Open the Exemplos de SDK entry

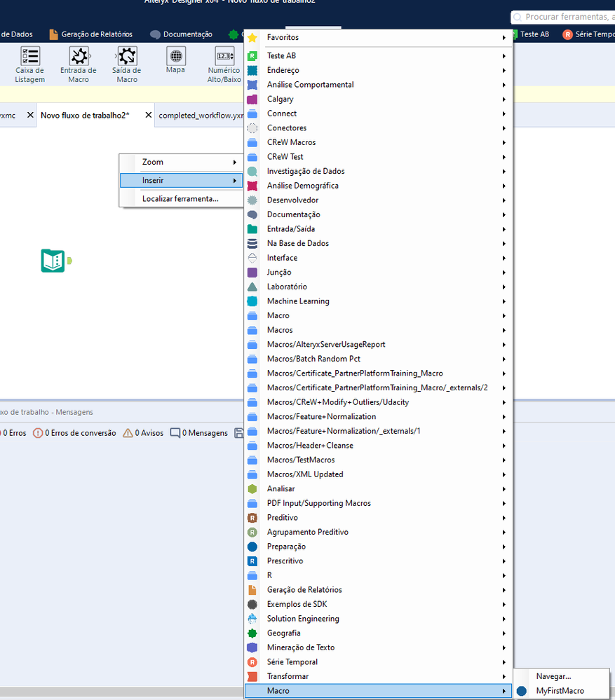pos(378,604)
